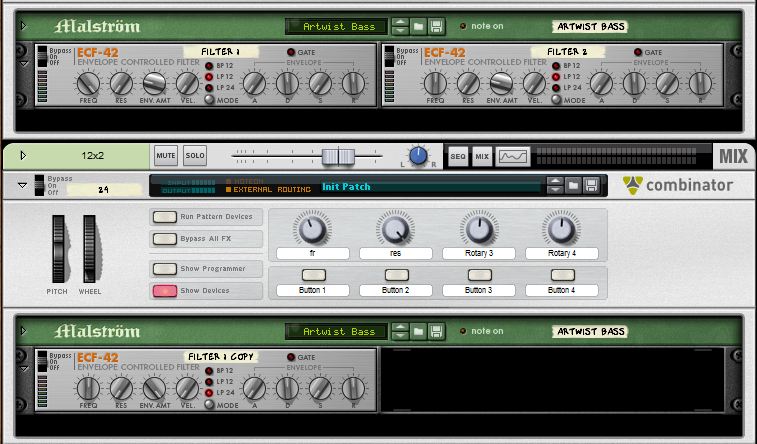Switch Combinator Bypass/On/Off switch

39,185
